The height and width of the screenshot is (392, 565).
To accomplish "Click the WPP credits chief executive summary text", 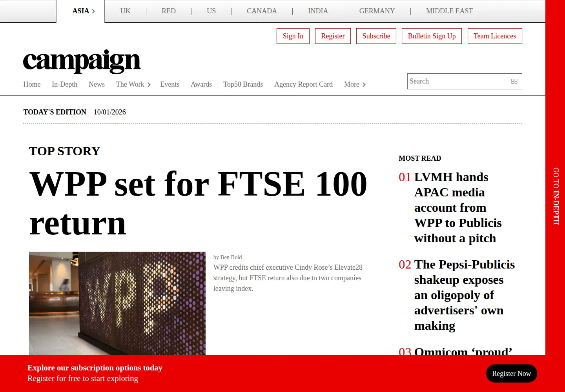I will [288, 278].
